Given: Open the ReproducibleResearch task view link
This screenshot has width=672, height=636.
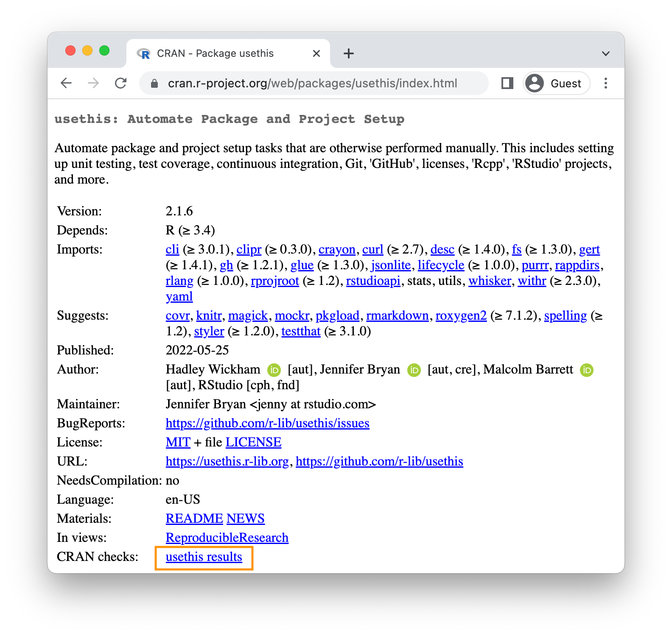Looking at the screenshot, I should [x=227, y=538].
